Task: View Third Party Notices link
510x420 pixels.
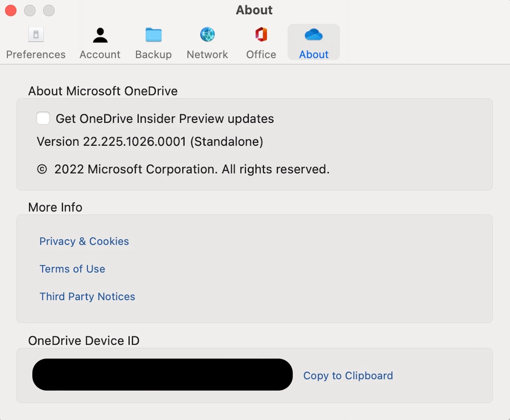Action: pyautogui.click(x=87, y=296)
